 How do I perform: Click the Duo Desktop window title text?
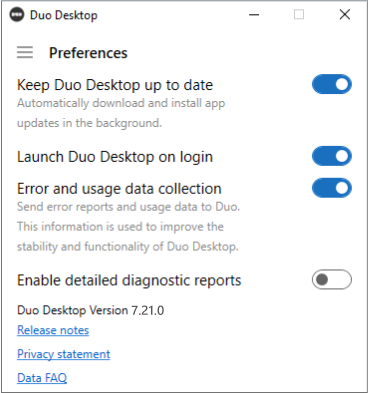pyautogui.click(x=64, y=15)
